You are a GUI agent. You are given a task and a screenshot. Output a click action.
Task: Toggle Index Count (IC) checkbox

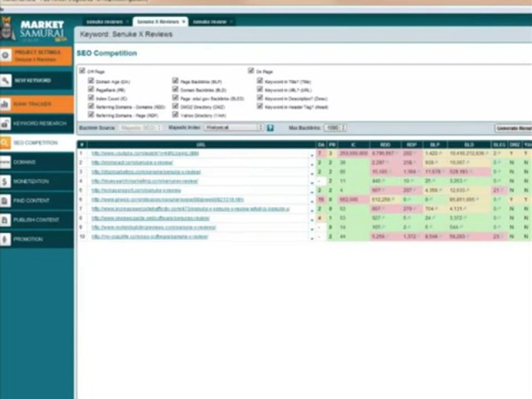pos(91,98)
